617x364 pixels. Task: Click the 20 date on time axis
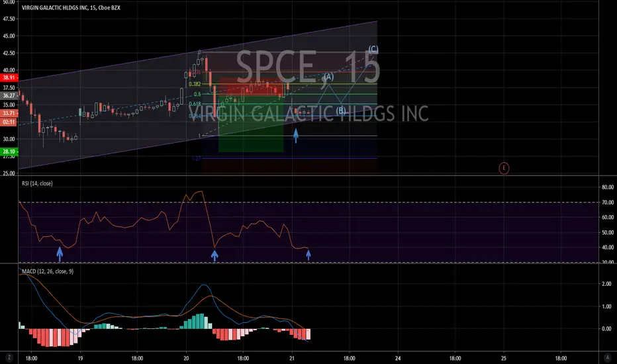pyautogui.click(x=186, y=358)
